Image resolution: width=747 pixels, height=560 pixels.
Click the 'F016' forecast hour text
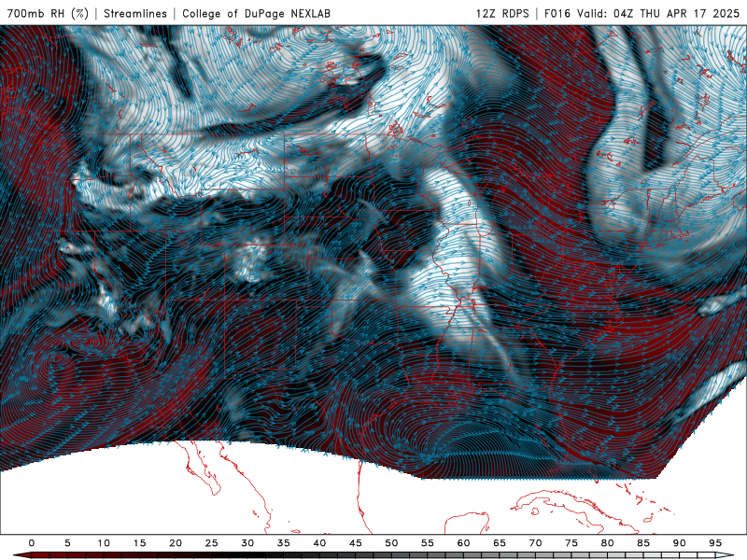557,13
